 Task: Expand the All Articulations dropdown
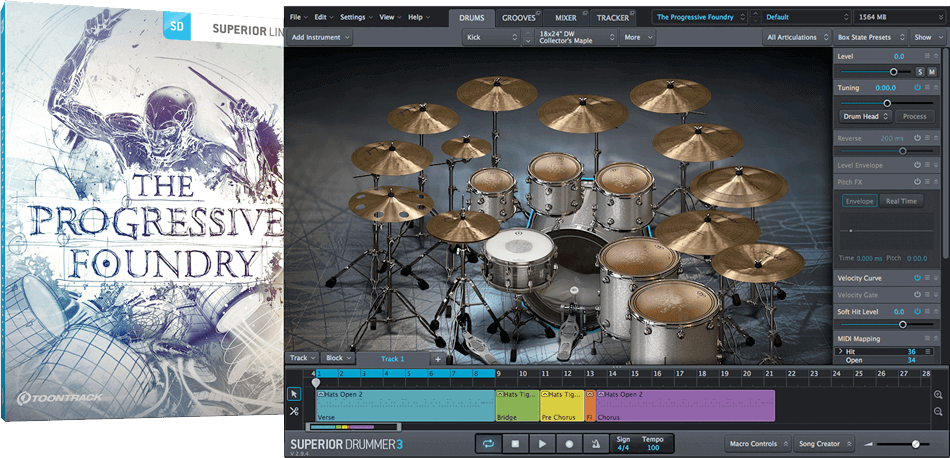point(796,37)
